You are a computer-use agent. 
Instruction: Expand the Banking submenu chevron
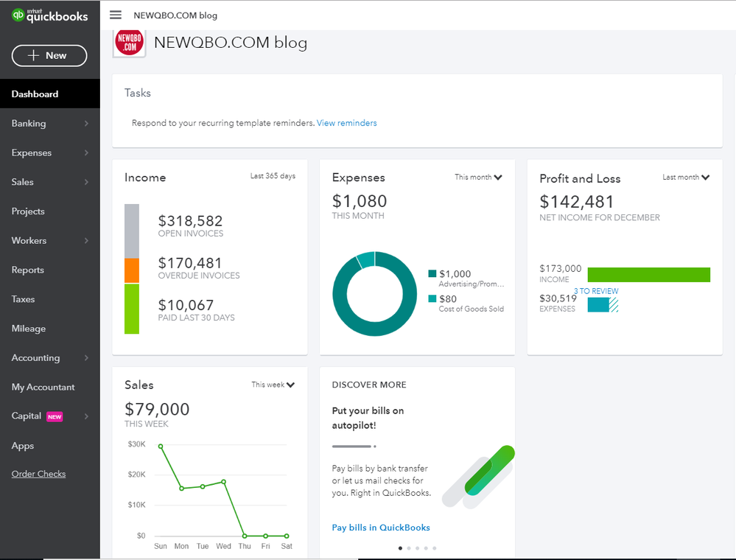[x=86, y=124]
